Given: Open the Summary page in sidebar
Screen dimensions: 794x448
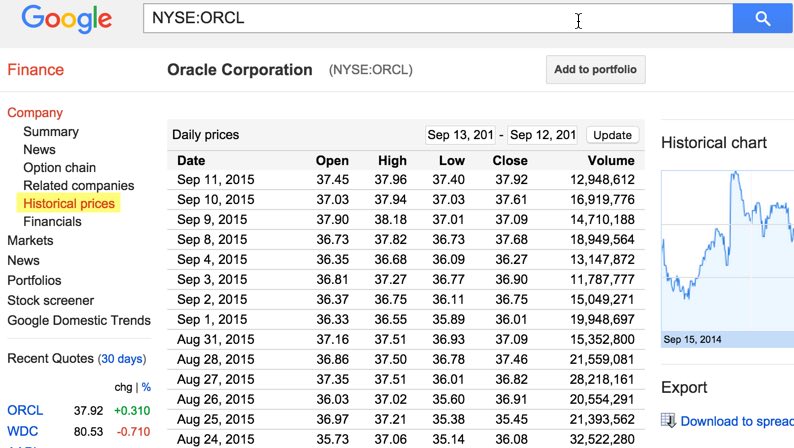Looking at the screenshot, I should click(x=51, y=132).
